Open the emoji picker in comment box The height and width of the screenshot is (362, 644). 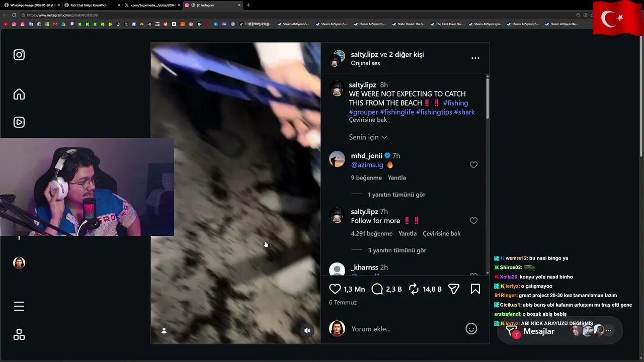pyautogui.click(x=471, y=329)
